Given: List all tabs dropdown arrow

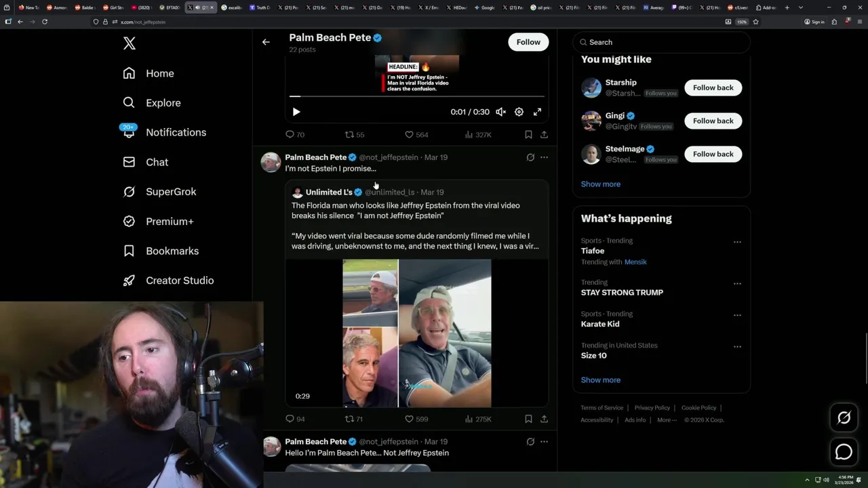Looking at the screenshot, I should pyautogui.click(x=801, y=7).
